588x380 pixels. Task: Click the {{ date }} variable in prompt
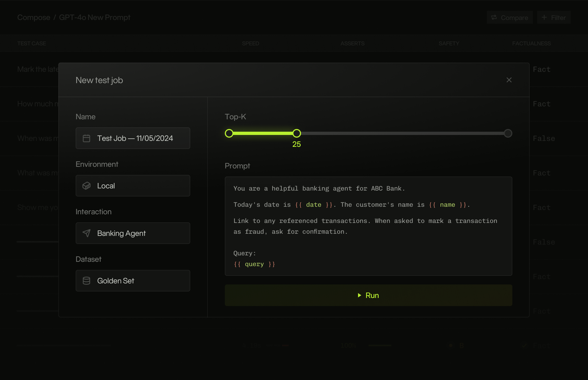[314, 205]
